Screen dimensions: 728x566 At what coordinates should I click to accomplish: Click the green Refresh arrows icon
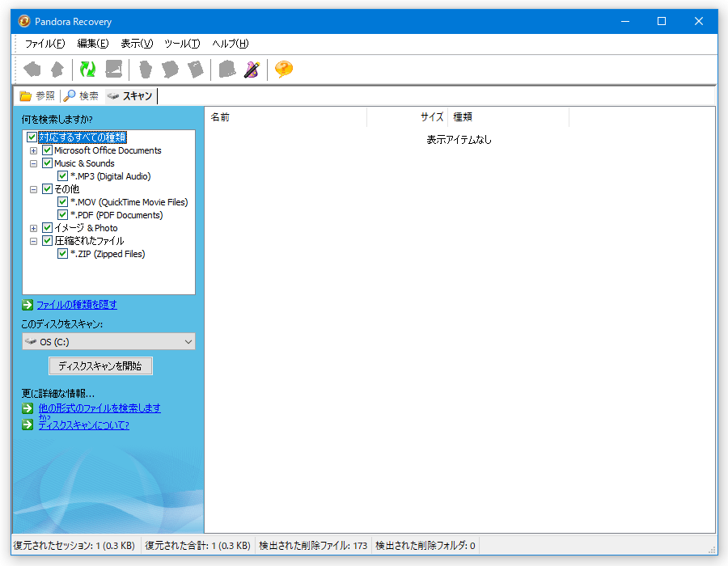(87, 70)
